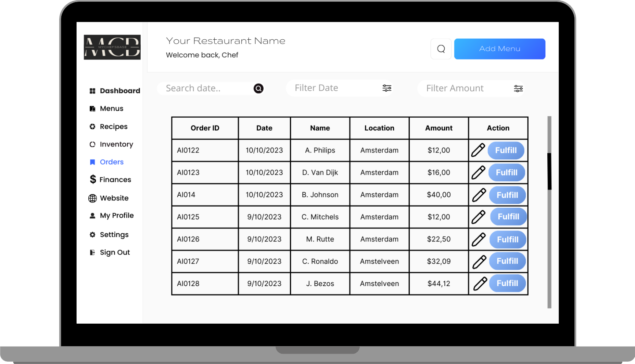Image resolution: width=635 pixels, height=364 pixels.
Task: Fulfill D. Van Dijk's order
Action: [507, 173]
